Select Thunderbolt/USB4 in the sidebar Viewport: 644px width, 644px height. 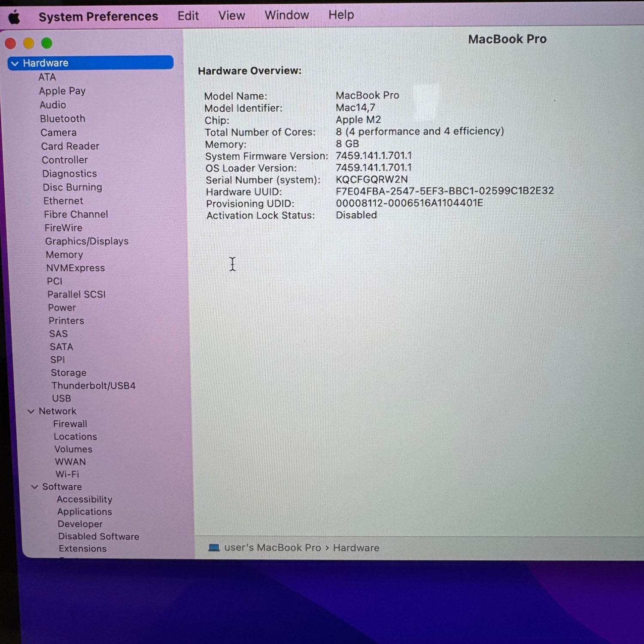94,386
